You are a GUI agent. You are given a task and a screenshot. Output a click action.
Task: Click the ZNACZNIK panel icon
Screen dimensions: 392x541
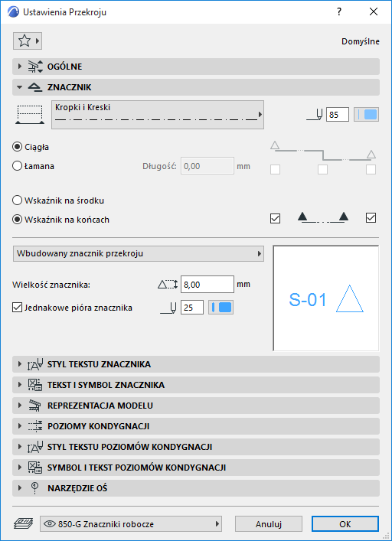35,87
